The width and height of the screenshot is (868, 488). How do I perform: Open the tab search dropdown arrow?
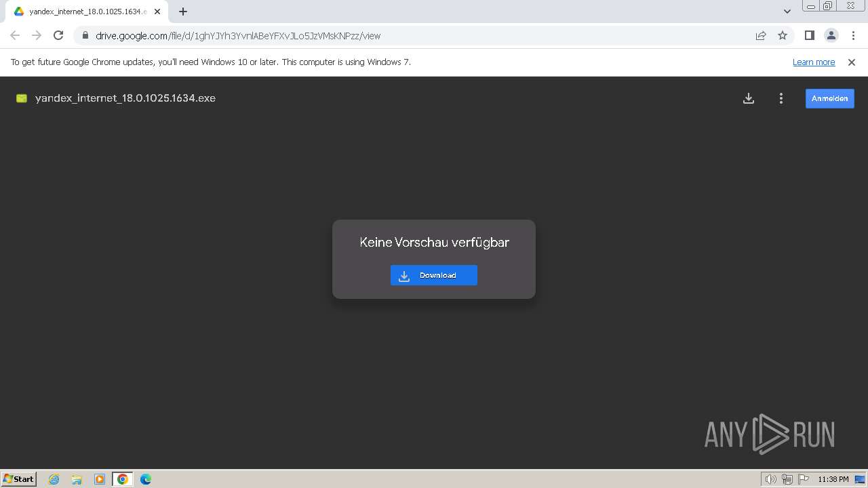coord(787,12)
